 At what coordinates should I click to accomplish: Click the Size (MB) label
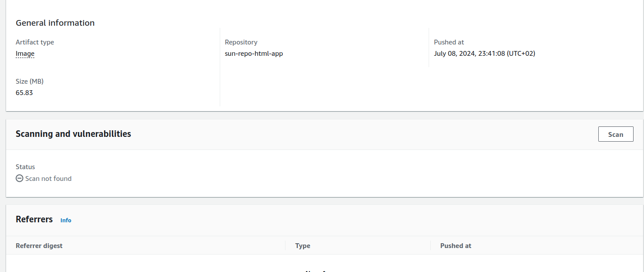pyautogui.click(x=30, y=82)
